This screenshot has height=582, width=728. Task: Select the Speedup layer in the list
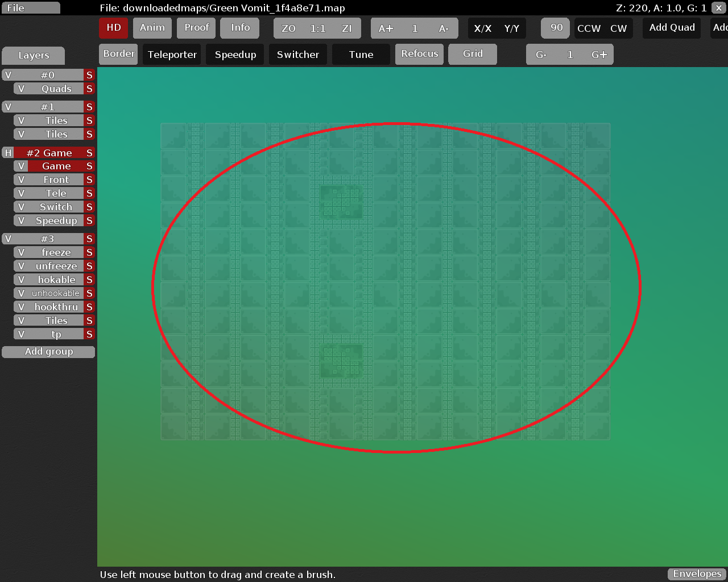tap(56, 221)
